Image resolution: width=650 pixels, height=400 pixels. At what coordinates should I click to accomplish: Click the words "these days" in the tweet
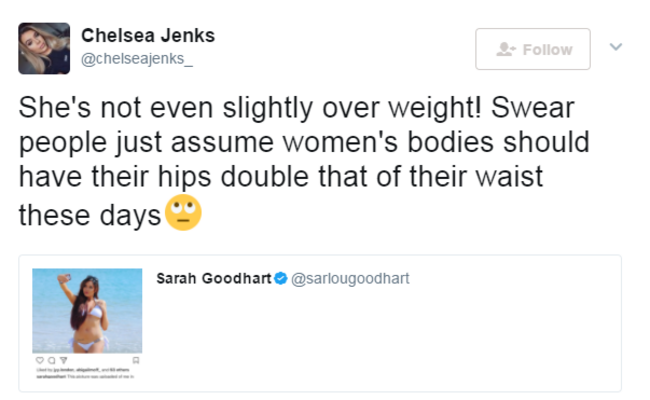90,215
